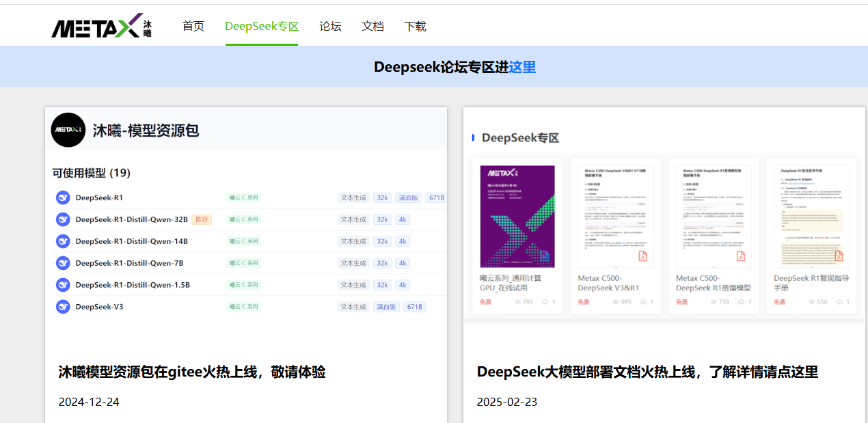Click 4k tag in DeepSeek-R1-Distill-Qwen-32B row
Screen dimensions: 868x423
(x=403, y=219)
